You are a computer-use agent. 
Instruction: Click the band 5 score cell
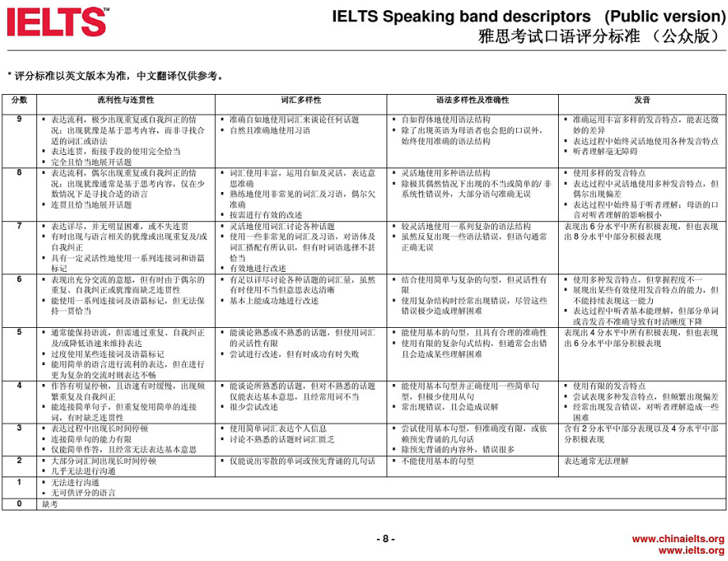tap(19, 333)
